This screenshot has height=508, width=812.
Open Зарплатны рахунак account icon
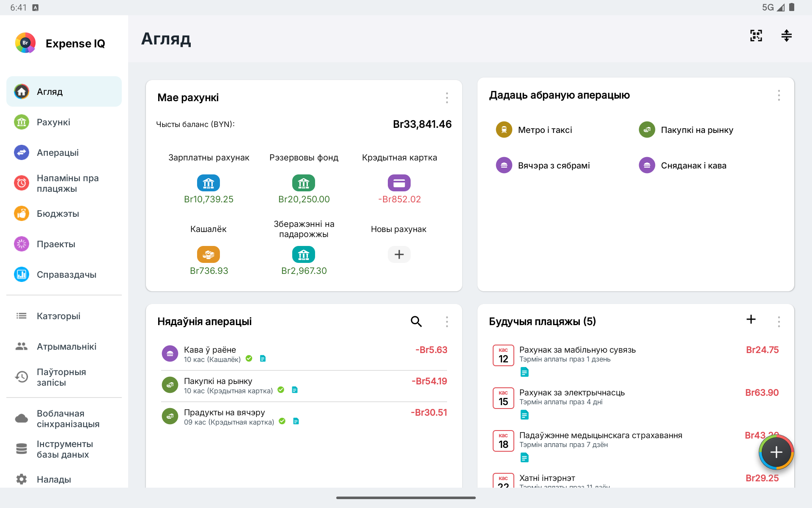tap(208, 183)
